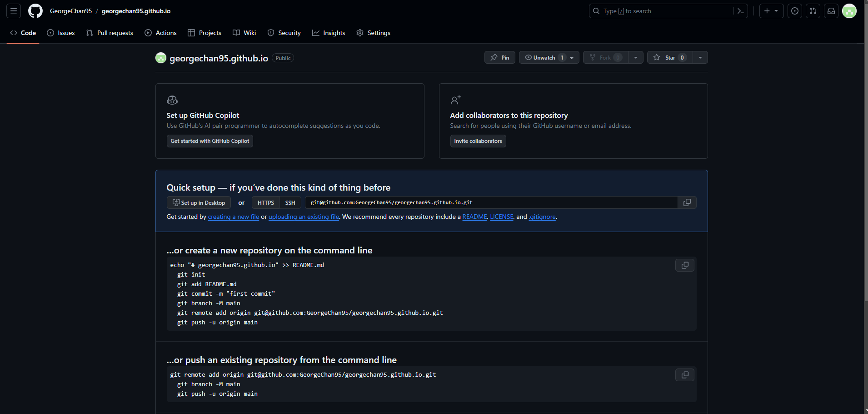Open the .gitignore link
This screenshot has width=868, height=414.
[542, 217]
